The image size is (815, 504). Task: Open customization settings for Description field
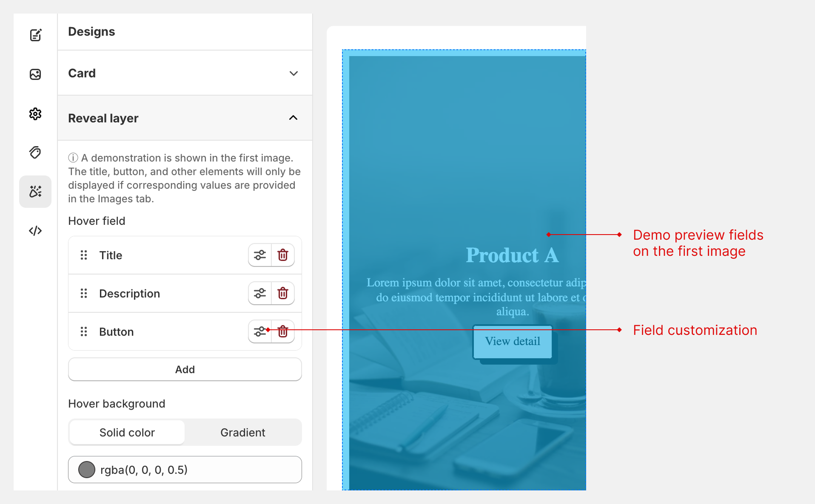click(260, 293)
